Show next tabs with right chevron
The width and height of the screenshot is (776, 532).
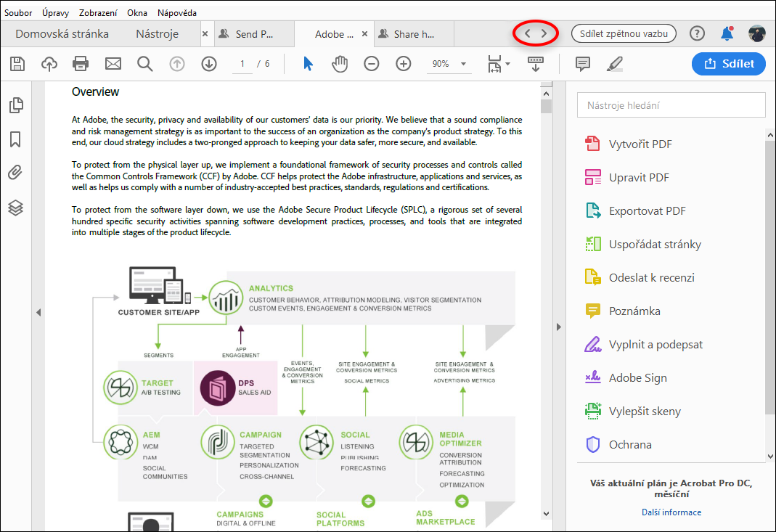tap(544, 33)
